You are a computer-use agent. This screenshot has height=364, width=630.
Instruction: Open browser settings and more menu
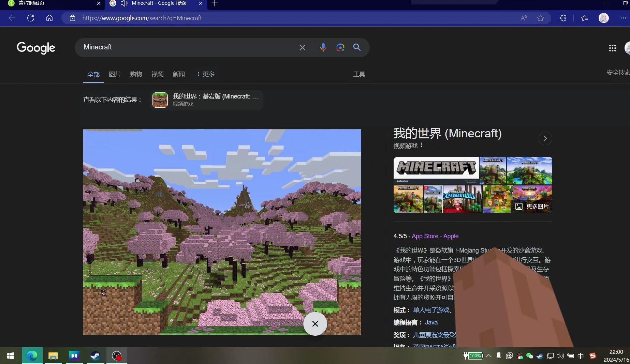coord(623,18)
